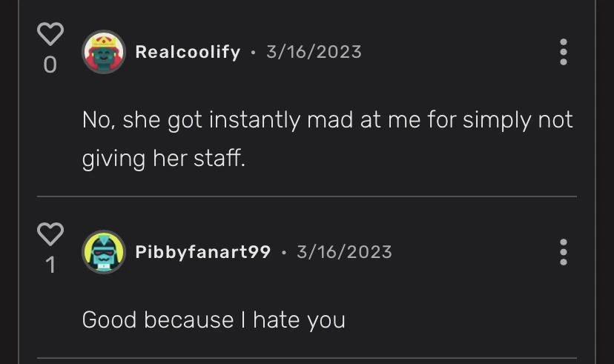The width and height of the screenshot is (614, 364).
Task: Click the dot separator after Pibbyfanart99
Action: tap(283, 253)
